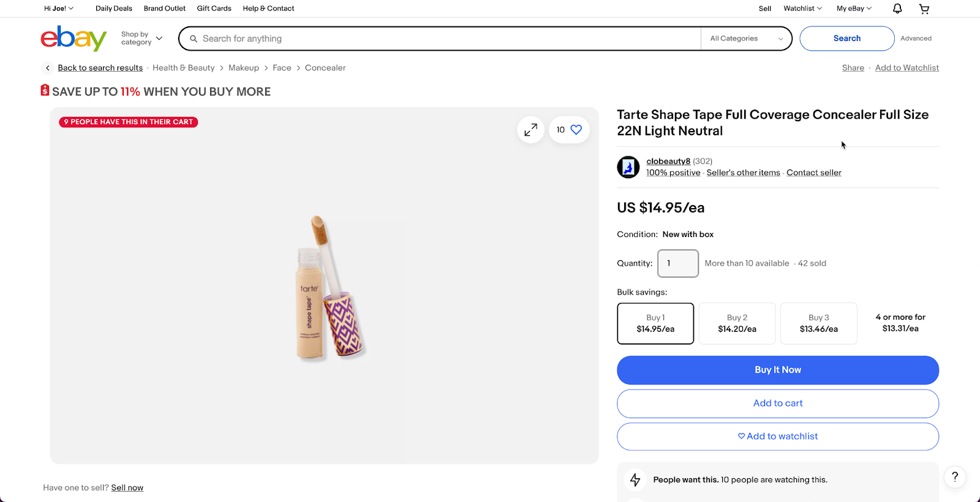
Task: Click the New with box condition text
Action: pos(688,234)
